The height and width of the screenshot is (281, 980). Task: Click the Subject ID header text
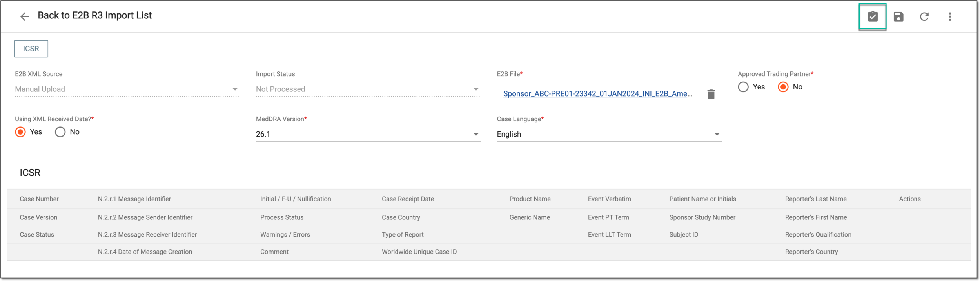pos(683,235)
